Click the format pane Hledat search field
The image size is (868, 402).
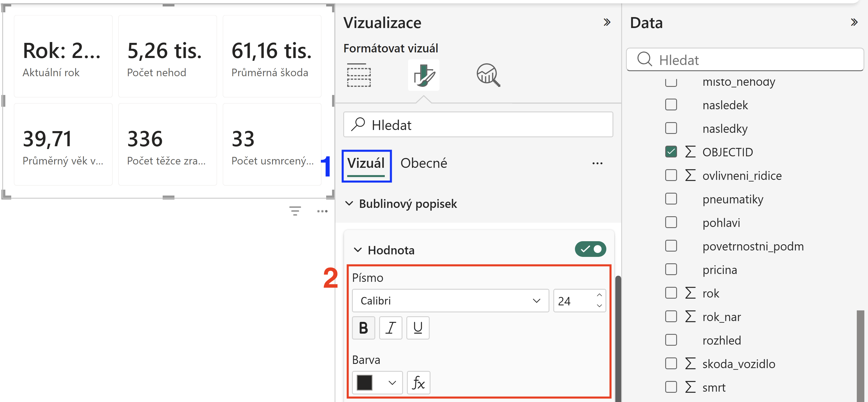coord(478,124)
